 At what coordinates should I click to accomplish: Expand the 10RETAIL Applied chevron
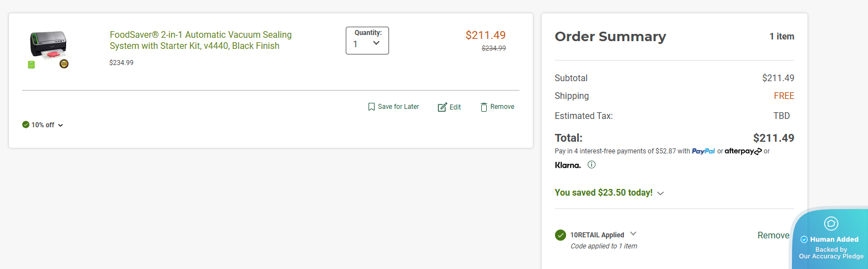(x=633, y=234)
